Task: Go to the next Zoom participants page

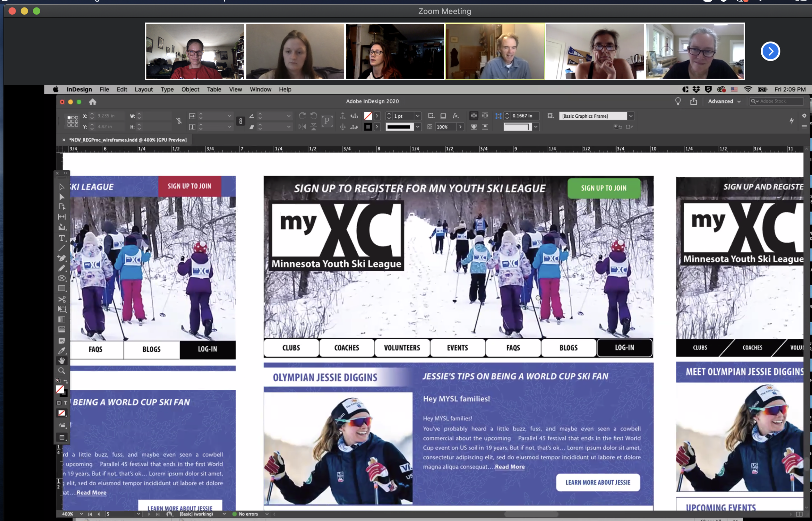Action: click(x=770, y=51)
